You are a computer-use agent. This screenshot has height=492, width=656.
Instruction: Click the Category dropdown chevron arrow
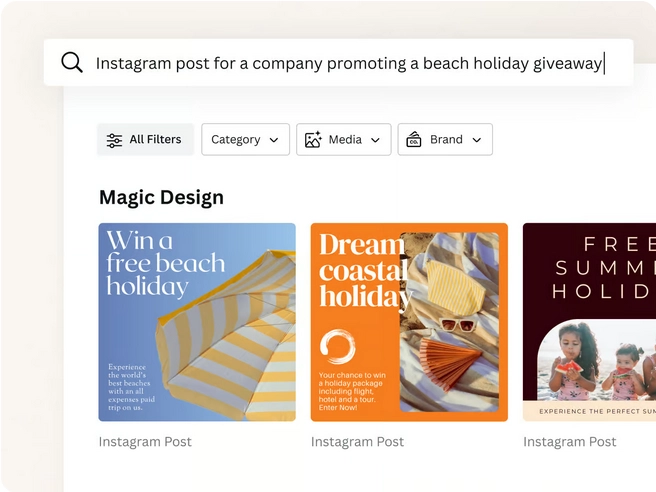[x=274, y=140]
